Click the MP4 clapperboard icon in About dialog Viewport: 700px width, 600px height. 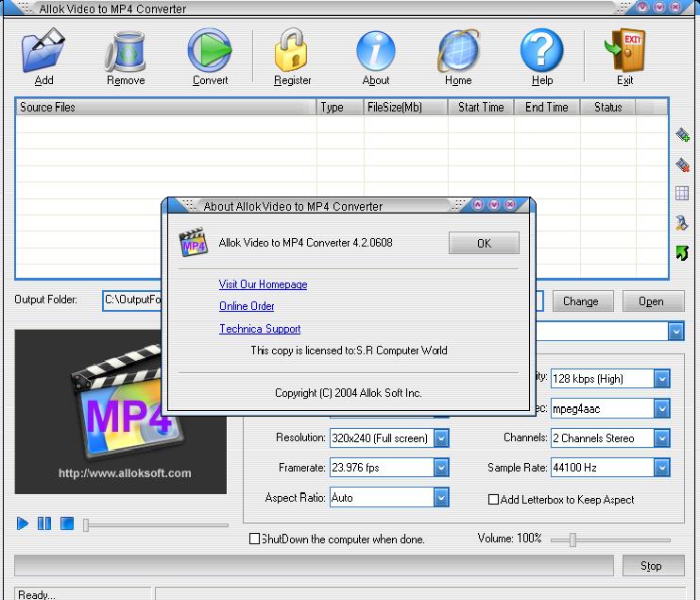tap(194, 243)
